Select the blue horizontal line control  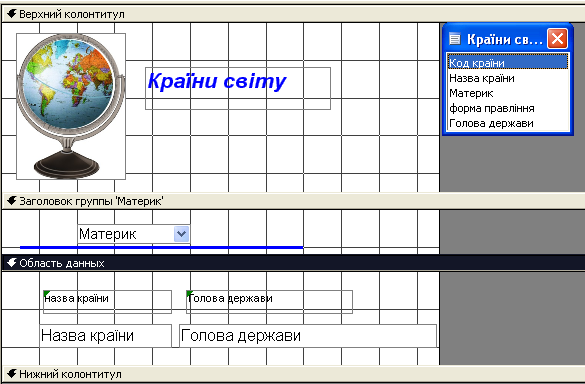click(162, 247)
